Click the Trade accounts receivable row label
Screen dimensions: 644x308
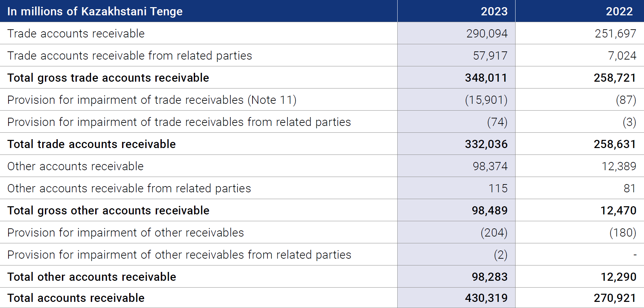pyautogui.click(x=76, y=33)
